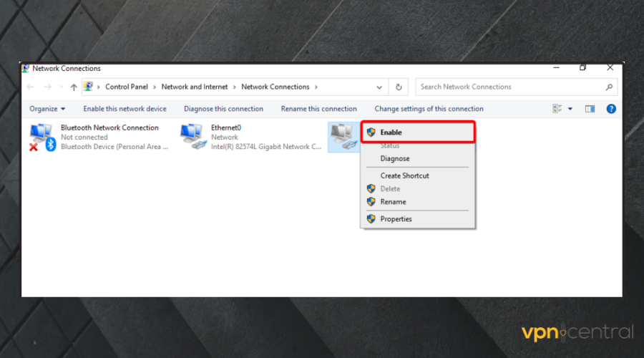644x358 pixels.
Task: Click the Bluetooth Network Connection adapter icon
Action: pyautogui.click(x=42, y=136)
